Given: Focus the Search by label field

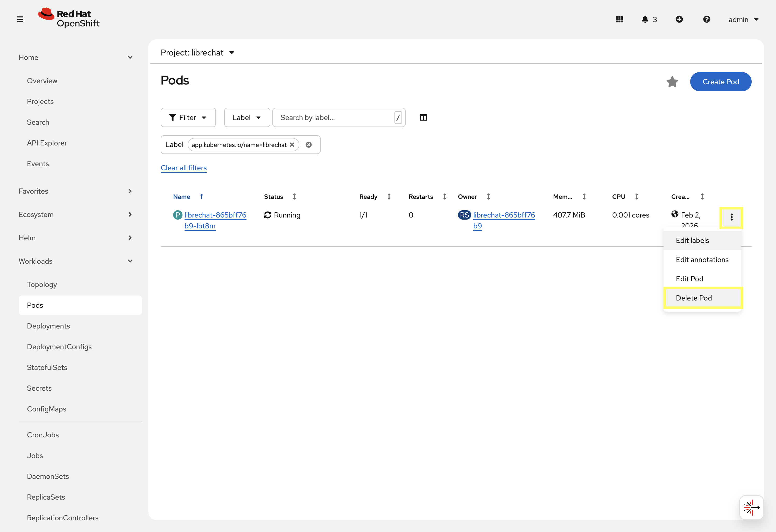Looking at the screenshot, I should 334,117.
